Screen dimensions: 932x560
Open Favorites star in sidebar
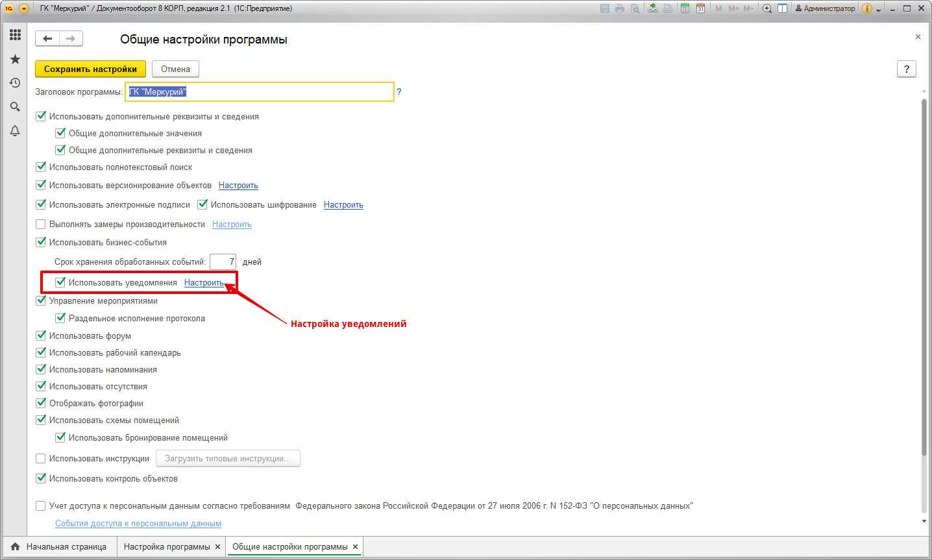[x=15, y=59]
